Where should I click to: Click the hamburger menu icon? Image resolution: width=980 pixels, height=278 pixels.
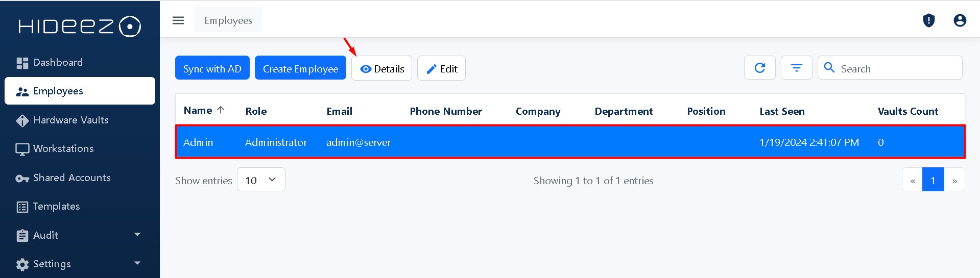tap(178, 20)
